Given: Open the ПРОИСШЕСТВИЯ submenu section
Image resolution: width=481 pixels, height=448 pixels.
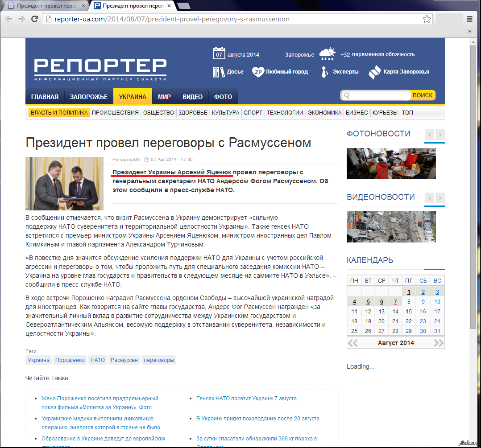Looking at the screenshot, I should [115, 113].
